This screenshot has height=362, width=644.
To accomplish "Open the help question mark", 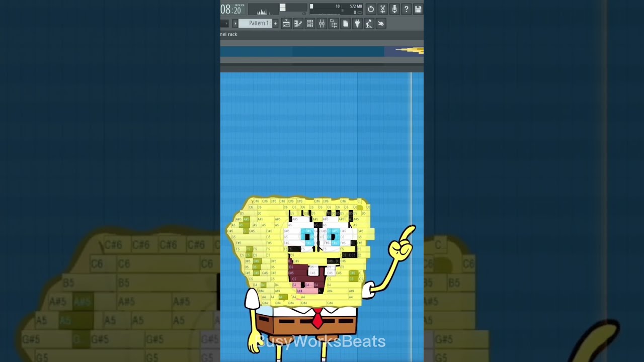I will pyautogui.click(x=407, y=9).
